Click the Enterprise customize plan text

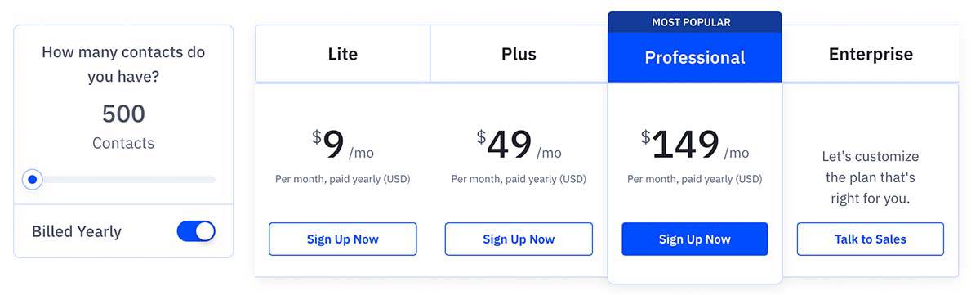click(x=871, y=177)
